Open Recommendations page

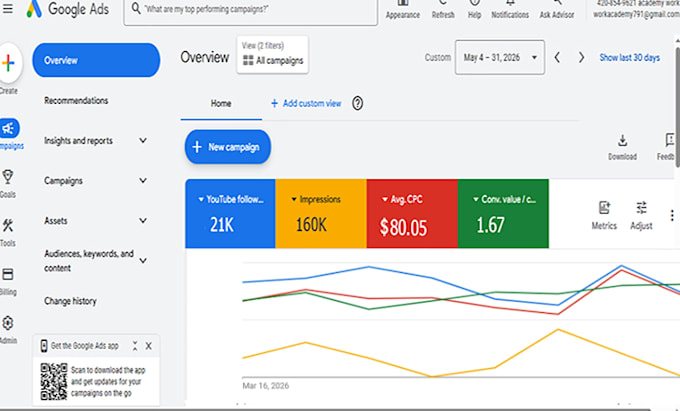click(x=76, y=101)
